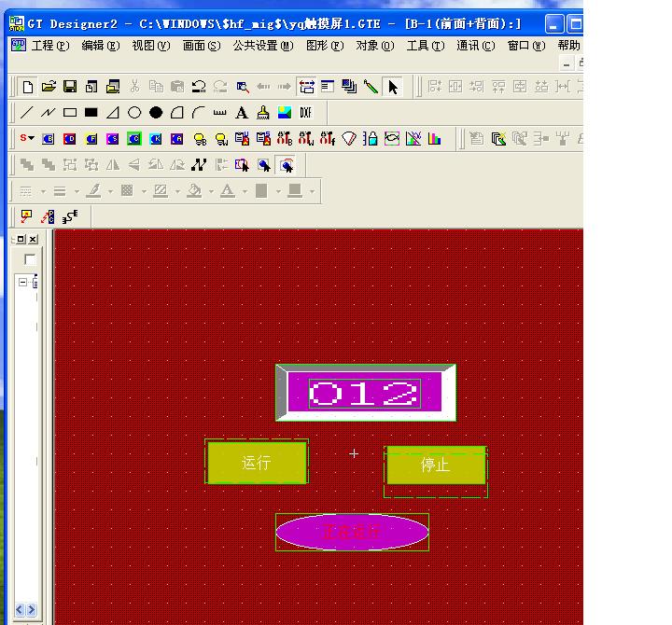672x625 pixels.
Task: Click the Open folder icon
Action: [49, 87]
